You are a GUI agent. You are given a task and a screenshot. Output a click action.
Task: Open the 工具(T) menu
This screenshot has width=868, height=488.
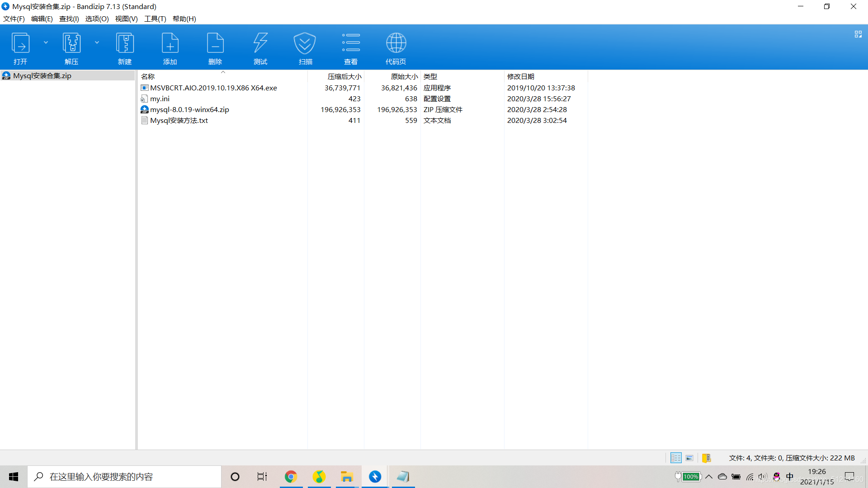[x=155, y=19]
